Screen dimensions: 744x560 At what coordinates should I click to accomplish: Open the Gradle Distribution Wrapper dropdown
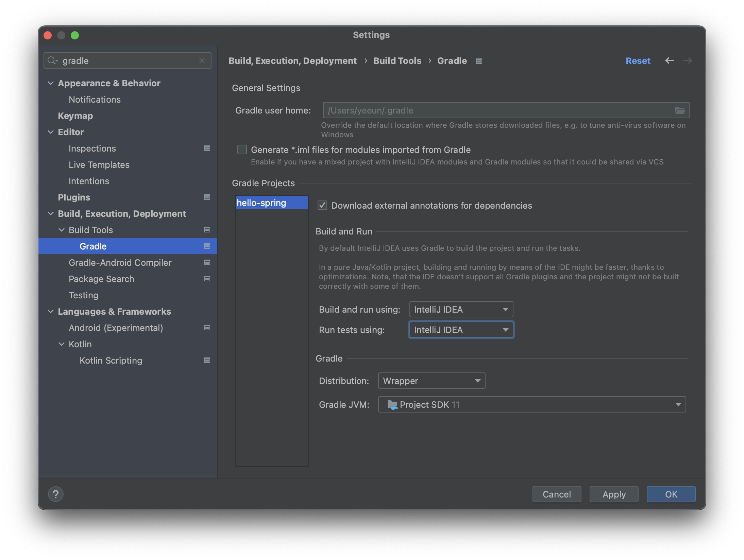point(431,381)
